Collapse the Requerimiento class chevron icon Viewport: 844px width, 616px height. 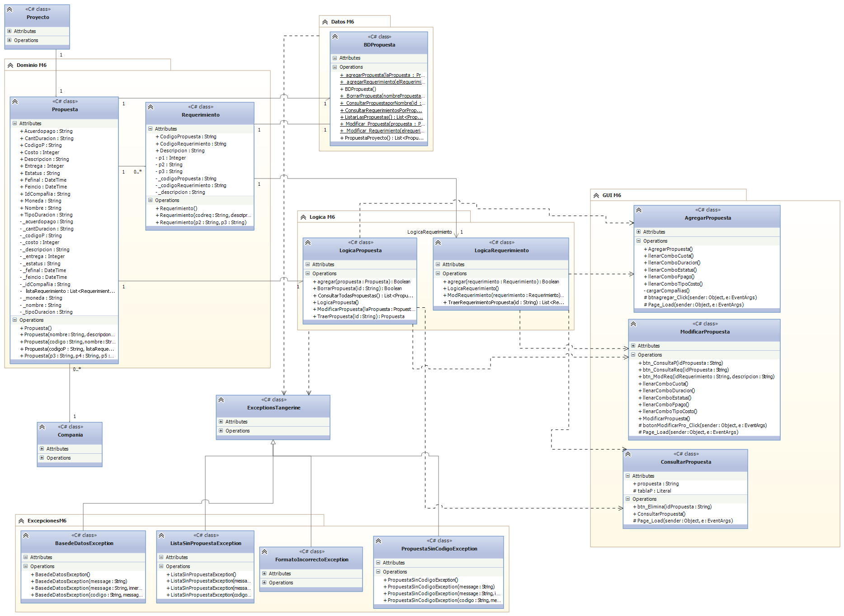point(151,107)
